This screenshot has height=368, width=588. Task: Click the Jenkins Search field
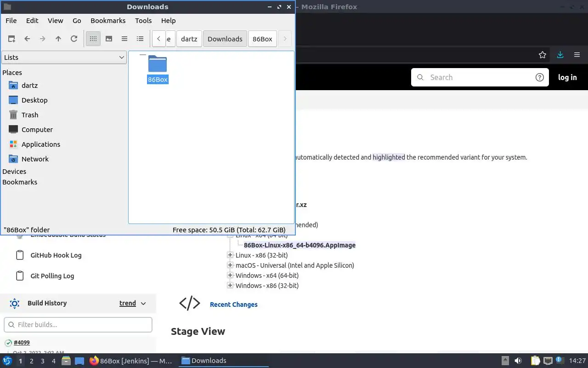coord(480,77)
